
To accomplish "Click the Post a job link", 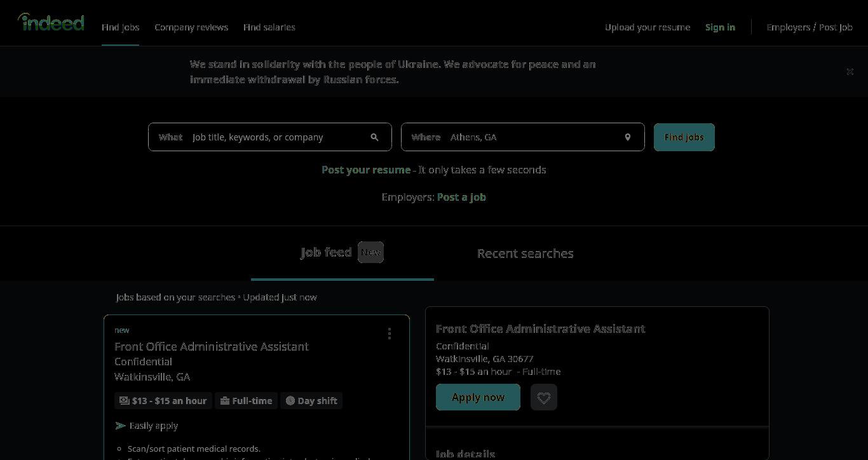I will [x=461, y=197].
